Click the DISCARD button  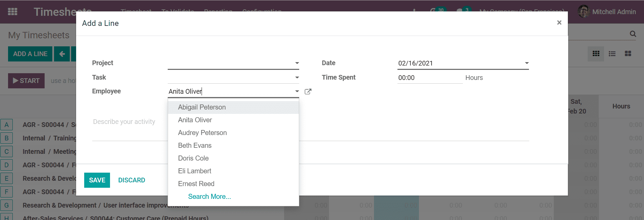tap(131, 180)
